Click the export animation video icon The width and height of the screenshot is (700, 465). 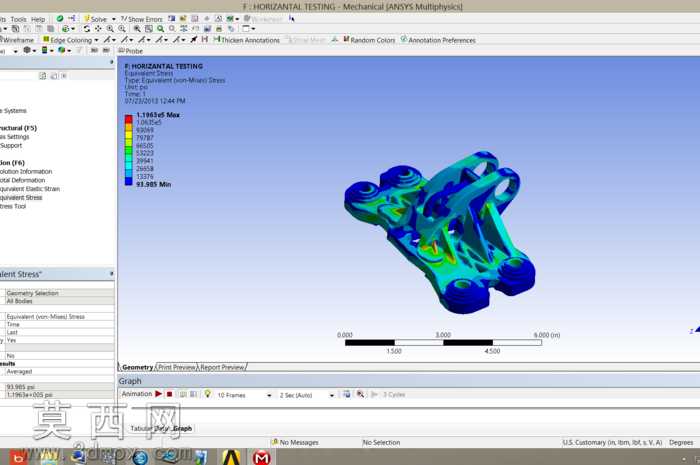coord(346,394)
